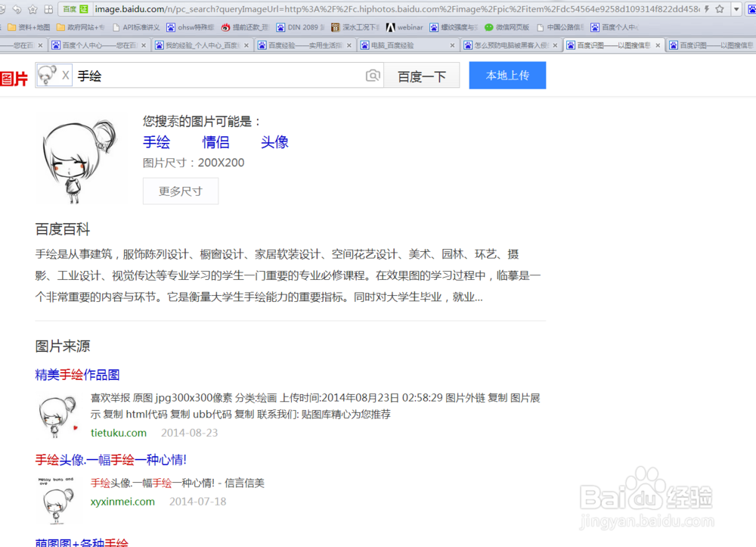The height and width of the screenshot is (547, 756).
Task: Click the blue 本地上传 button
Action: [507, 75]
